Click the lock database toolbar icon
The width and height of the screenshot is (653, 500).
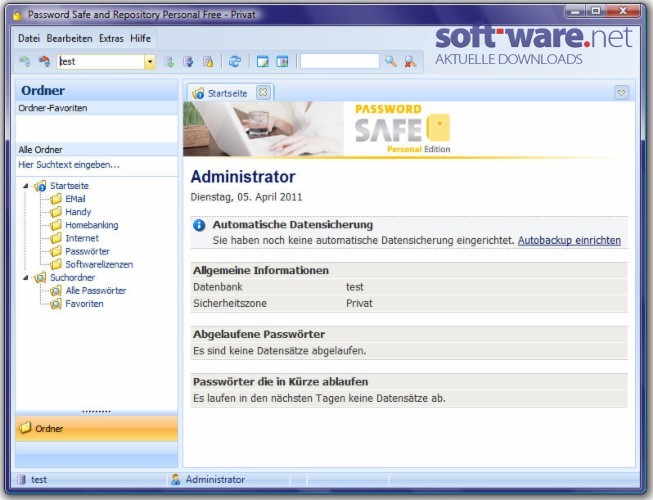click(x=208, y=62)
